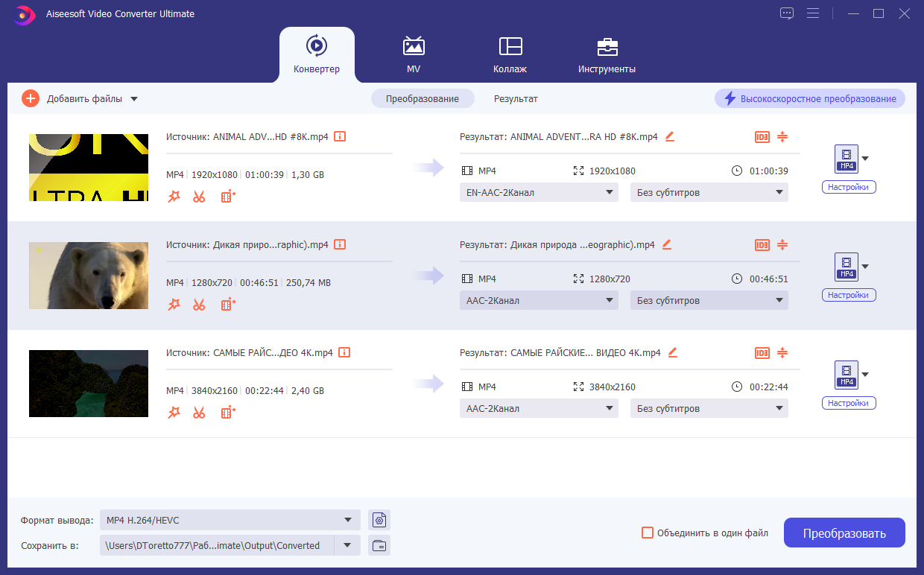Cut the polar bear video with the scissors tool
924x575 pixels.
click(199, 304)
